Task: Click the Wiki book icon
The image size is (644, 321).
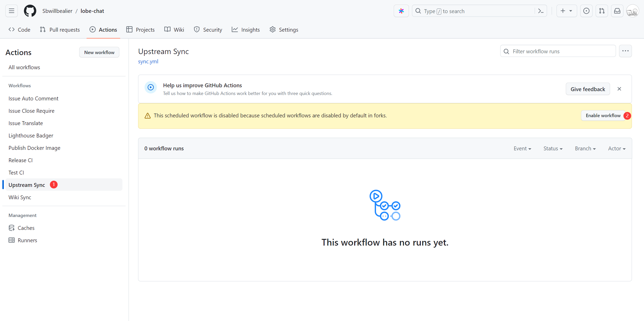Action: [x=168, y=29]
